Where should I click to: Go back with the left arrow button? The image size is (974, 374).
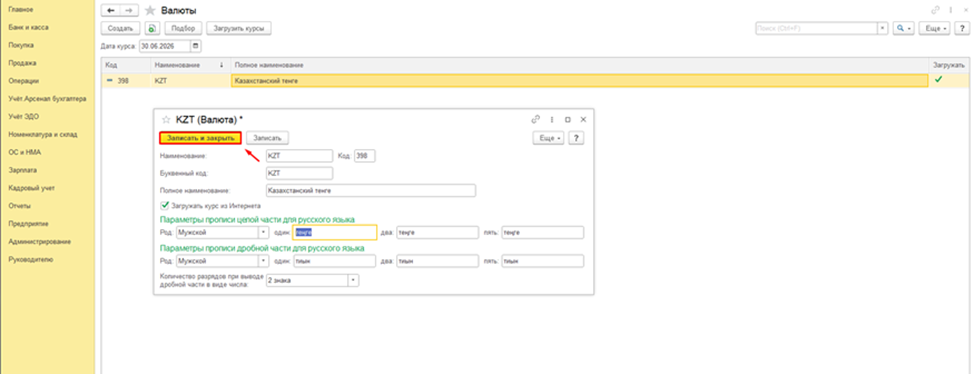pyautogui.click(x=111, y=11)
